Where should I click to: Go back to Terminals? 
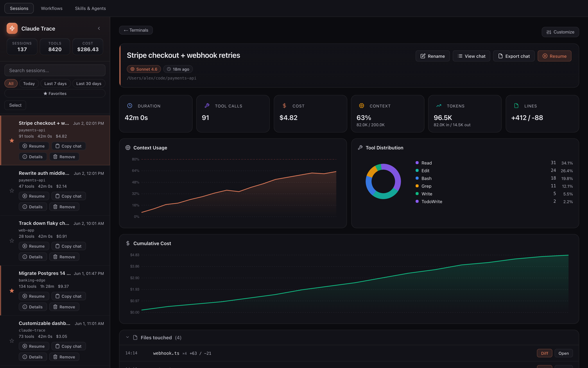(136, 30)
